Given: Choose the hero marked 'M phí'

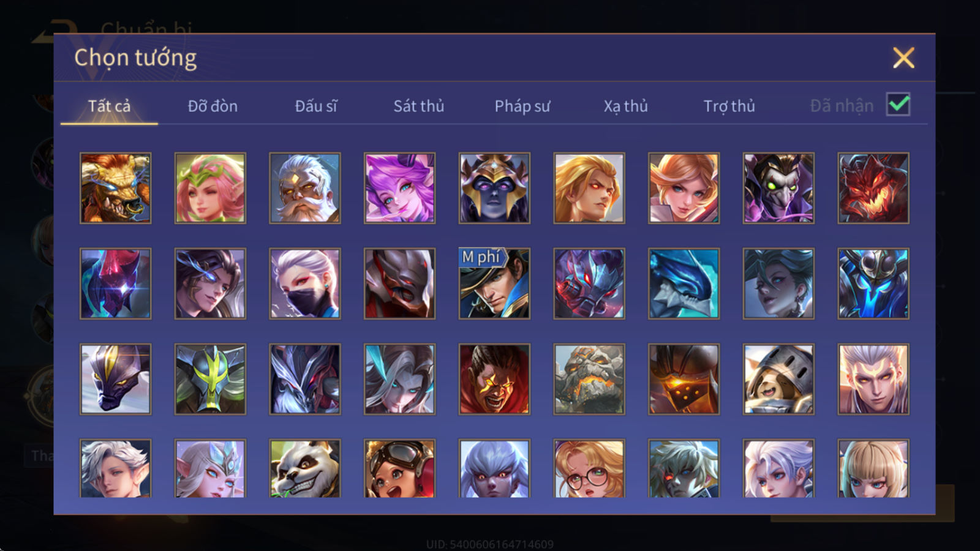Looking at the screenshot, I should tap(494, 283).
